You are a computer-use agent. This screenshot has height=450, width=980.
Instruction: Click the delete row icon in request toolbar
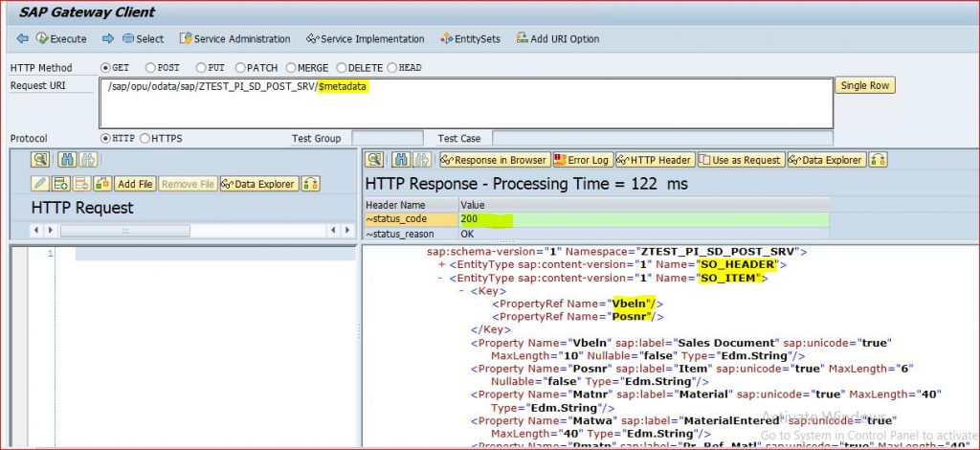coord(82,184)
